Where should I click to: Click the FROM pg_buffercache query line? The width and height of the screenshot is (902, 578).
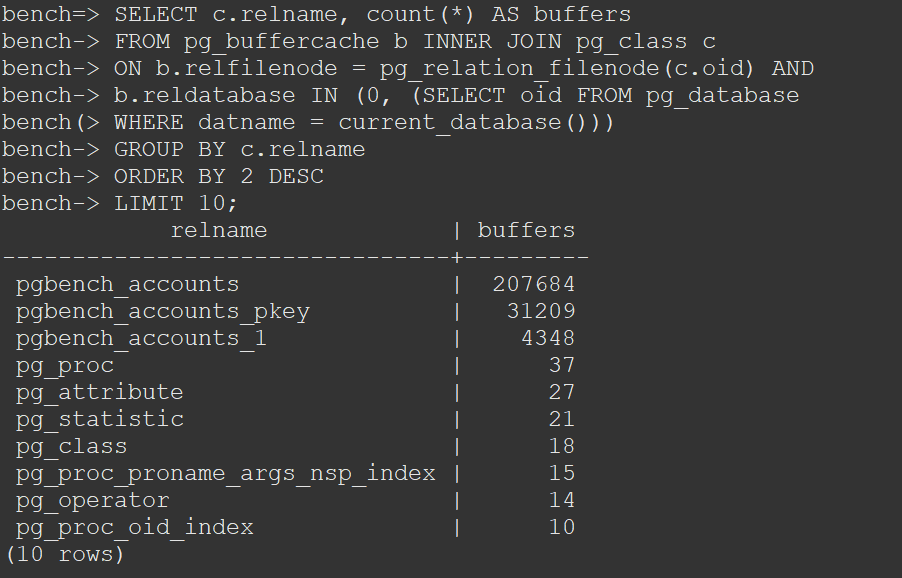[358, 41]
